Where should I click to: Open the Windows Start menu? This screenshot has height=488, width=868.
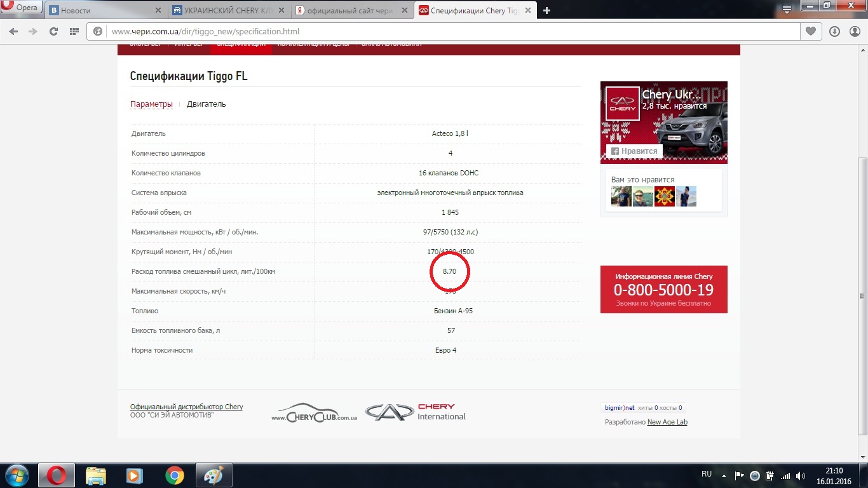click(x=17, y=475)
